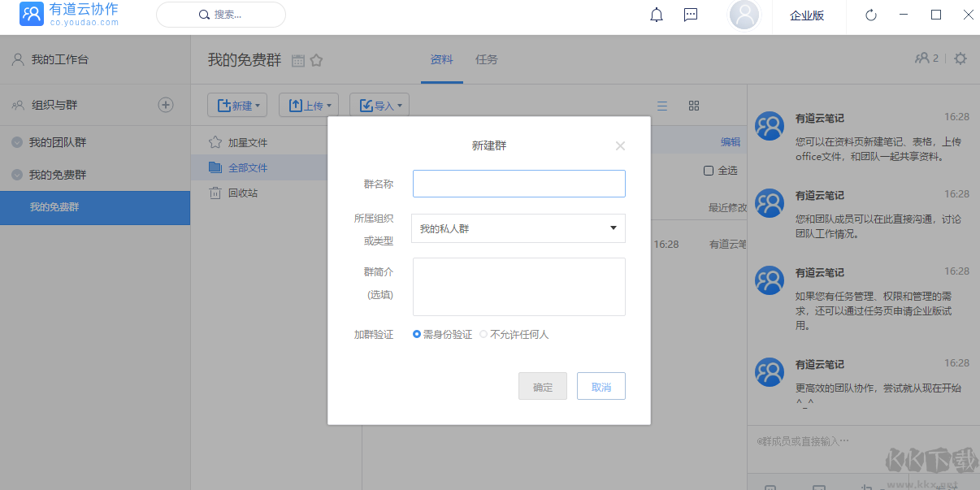Viewport: 980px width, 490px height.
Task: Open notifications via the bell icon
Action: [656, 15]
